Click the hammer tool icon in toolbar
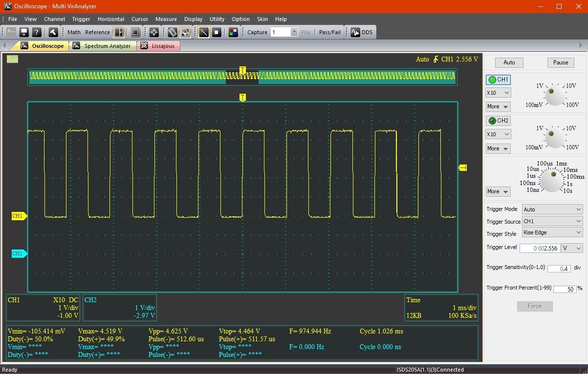The height and width of the screenshot is (374, 588). click(53, 32)
